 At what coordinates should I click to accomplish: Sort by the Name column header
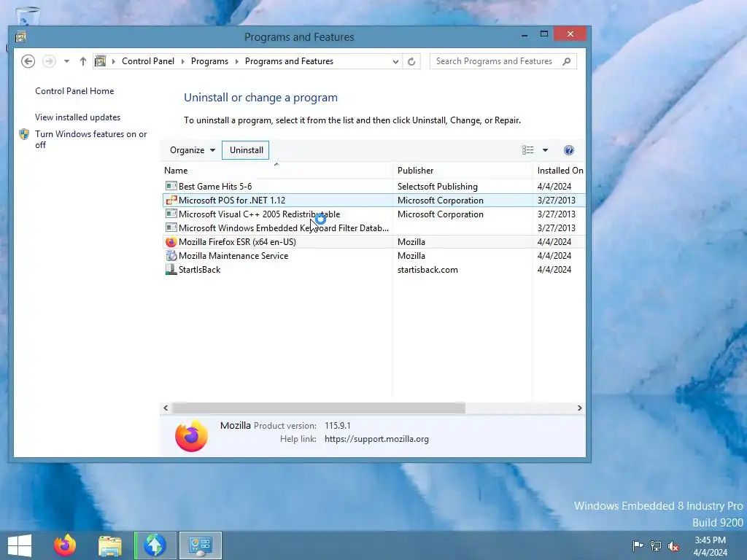[x=276, y=171]
